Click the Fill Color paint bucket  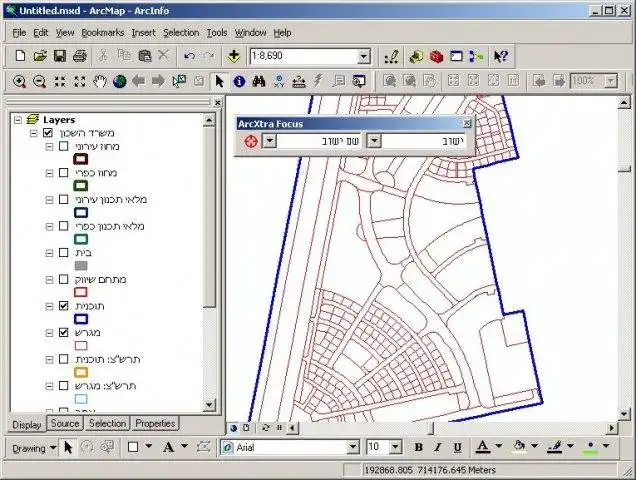click(x=519, y=447)
